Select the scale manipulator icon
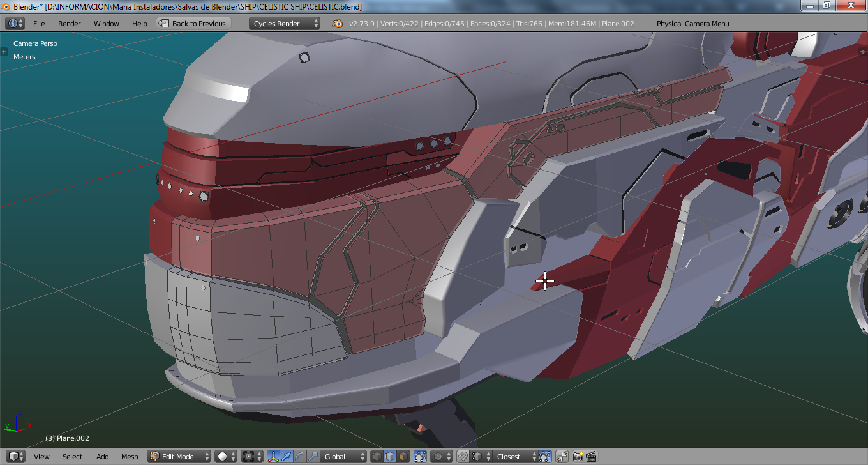The width and height of the screenshot is (868, 465). (x=313, y=457)
